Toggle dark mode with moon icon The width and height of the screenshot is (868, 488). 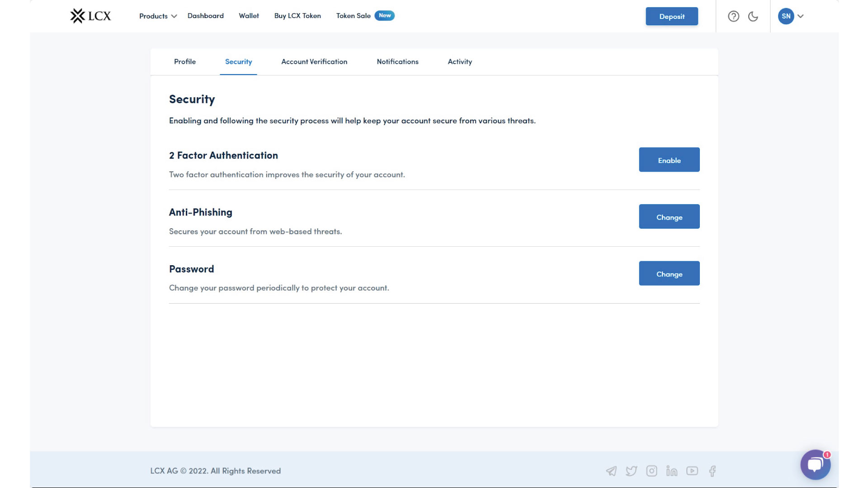pos(753,16)
